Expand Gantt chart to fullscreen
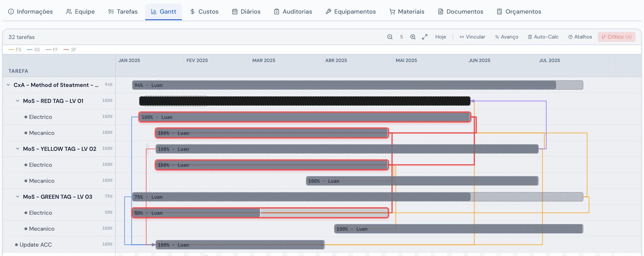The image size is (644, 256). click(424, 37)
